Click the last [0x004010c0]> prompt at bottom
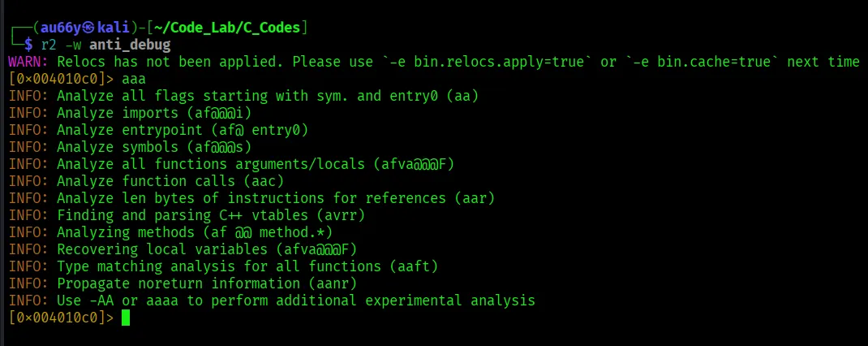This screenshot has height=346, width=868. tap(57, 318)
